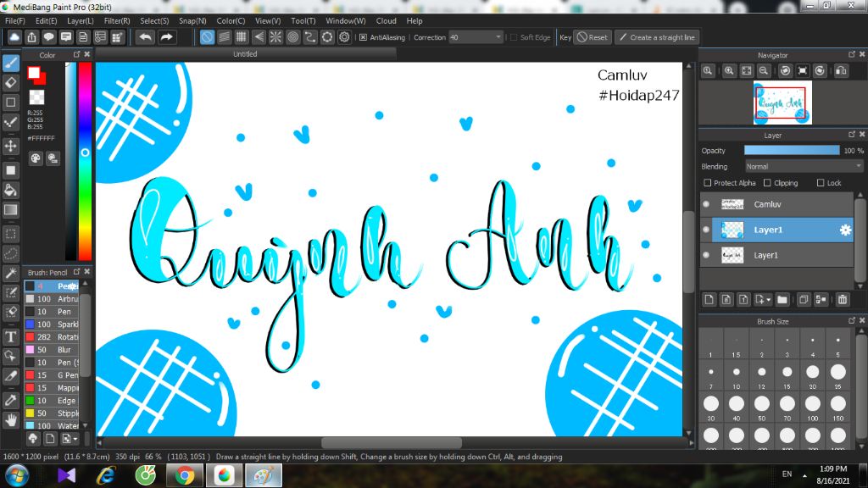Expand the brush add options dropdown
This screenshot has width=868, height=488.
click(75, 439)
